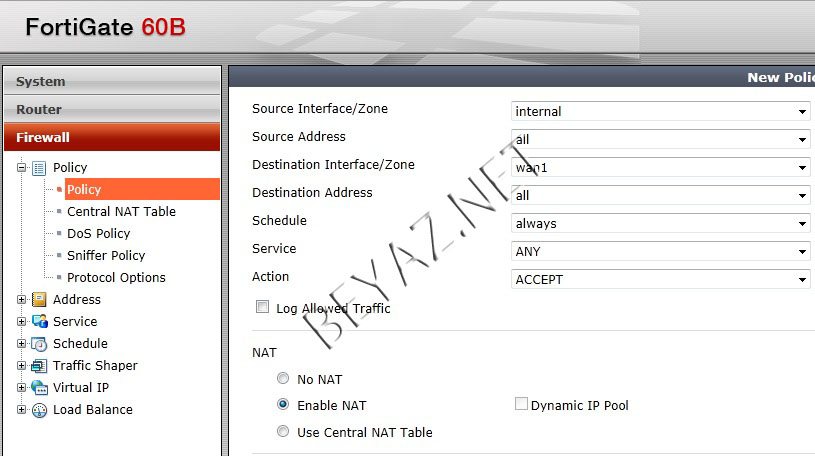The height and width of the screenshot is (457, 815).
Task: Click the Load Balance label
Action: (93, 409)
